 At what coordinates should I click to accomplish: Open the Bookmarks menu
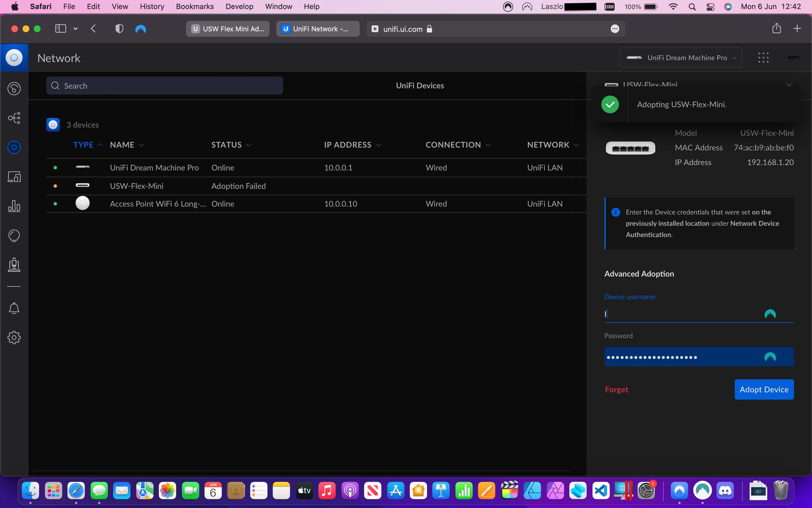194,7
